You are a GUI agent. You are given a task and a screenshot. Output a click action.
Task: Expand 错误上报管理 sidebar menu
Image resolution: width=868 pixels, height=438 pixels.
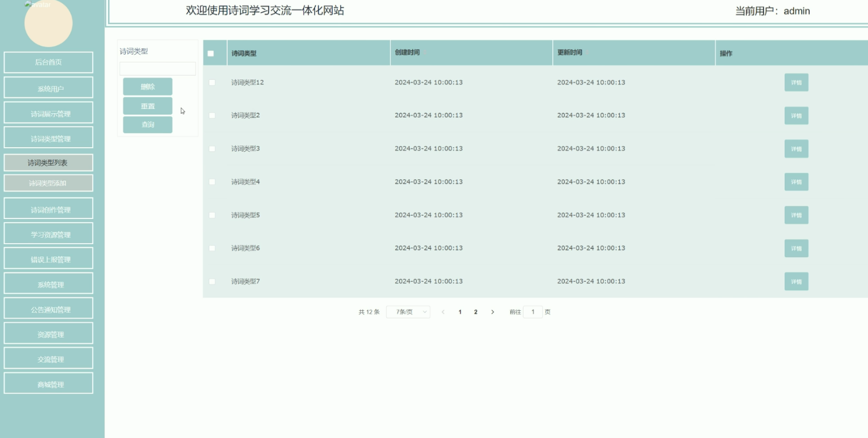pos(49,258)
